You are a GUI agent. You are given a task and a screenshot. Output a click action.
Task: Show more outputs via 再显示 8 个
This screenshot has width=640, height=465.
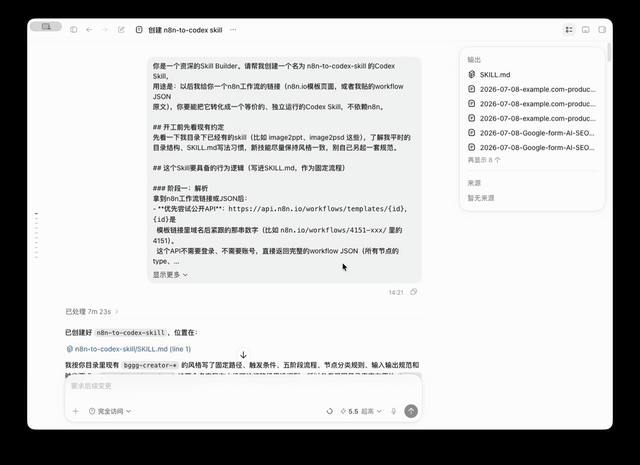(484, 160)
